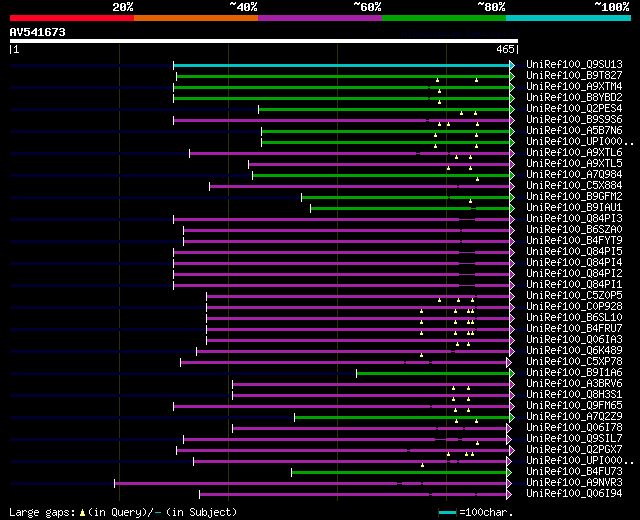Open the UniRef100_B9S9S6 hit label
The width and height of the screenshot is (640, 520).
point(574,120)
